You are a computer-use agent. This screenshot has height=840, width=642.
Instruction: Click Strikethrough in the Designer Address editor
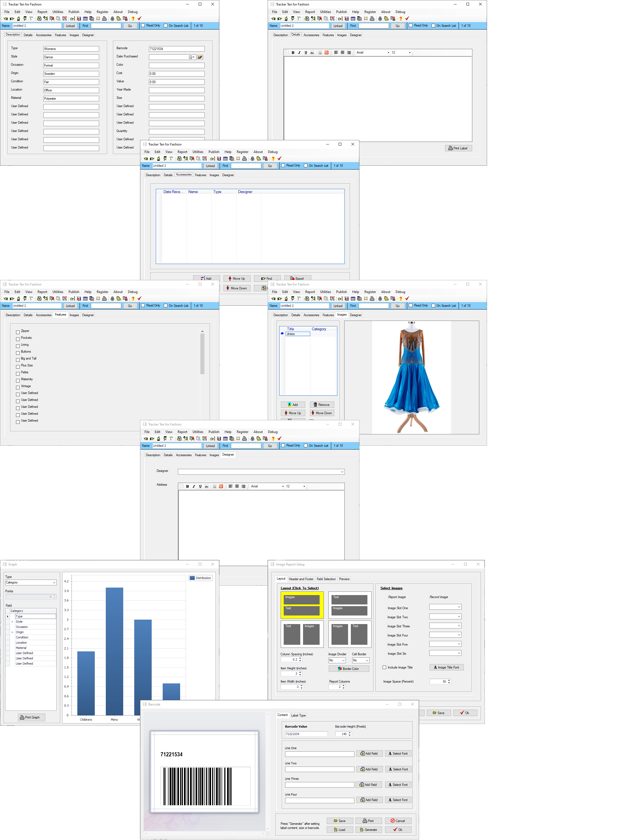pos(207,487)
